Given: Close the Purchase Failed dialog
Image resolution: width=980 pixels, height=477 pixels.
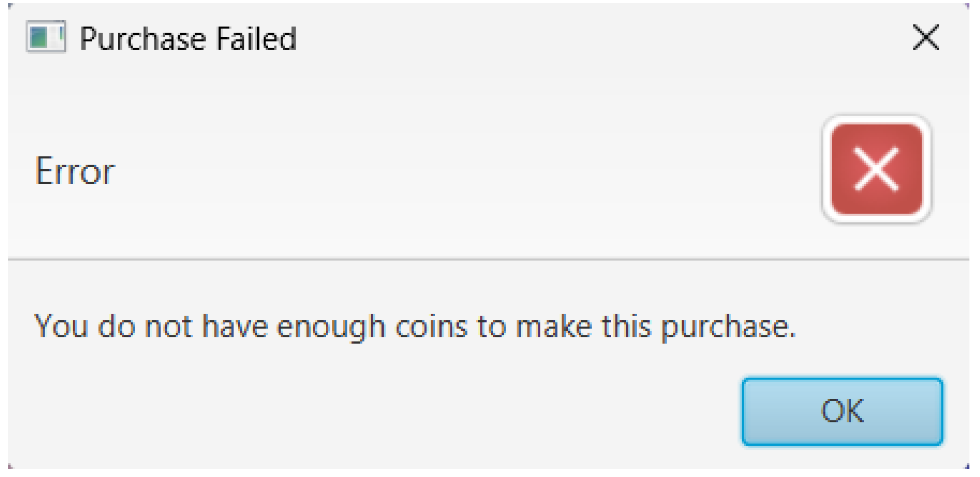Looking at the screenshot, I should point(926,37).
